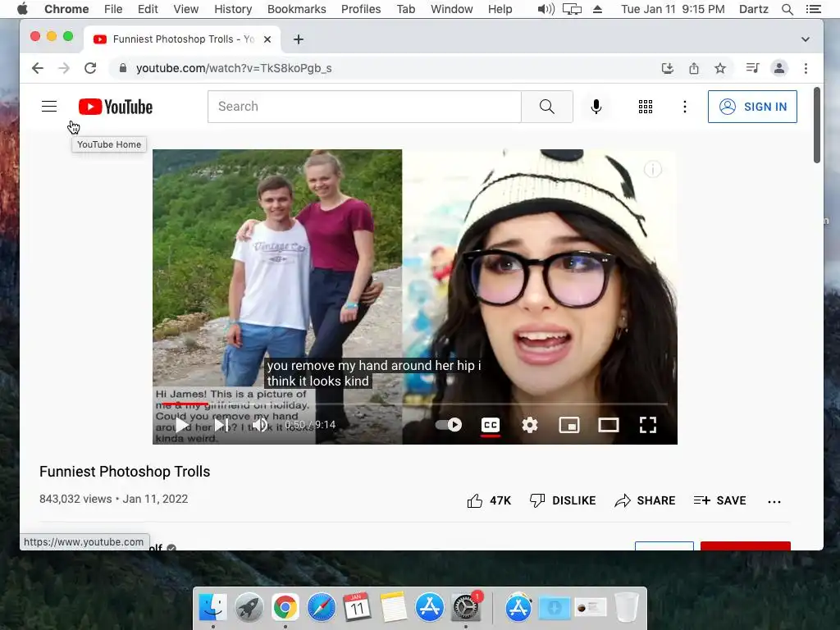
Task: Open the Profiles menu
Action: click(361, 9)
